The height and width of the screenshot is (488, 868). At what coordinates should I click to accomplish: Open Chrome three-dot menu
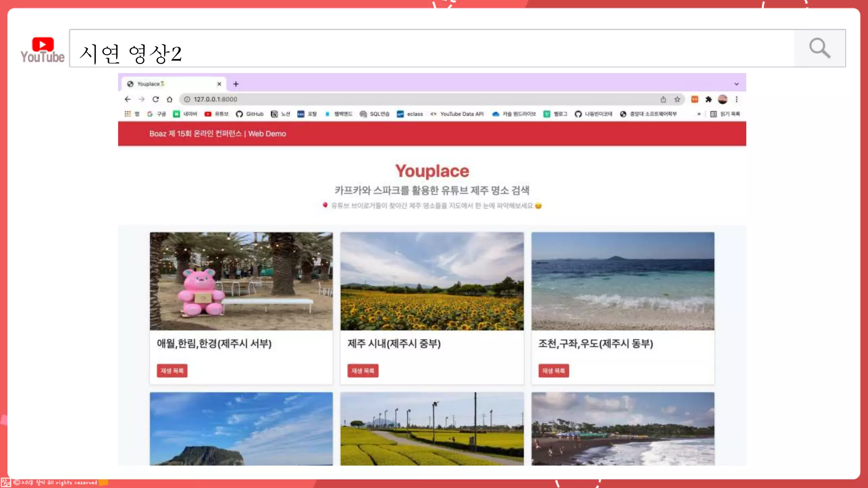tap(737, 99)
